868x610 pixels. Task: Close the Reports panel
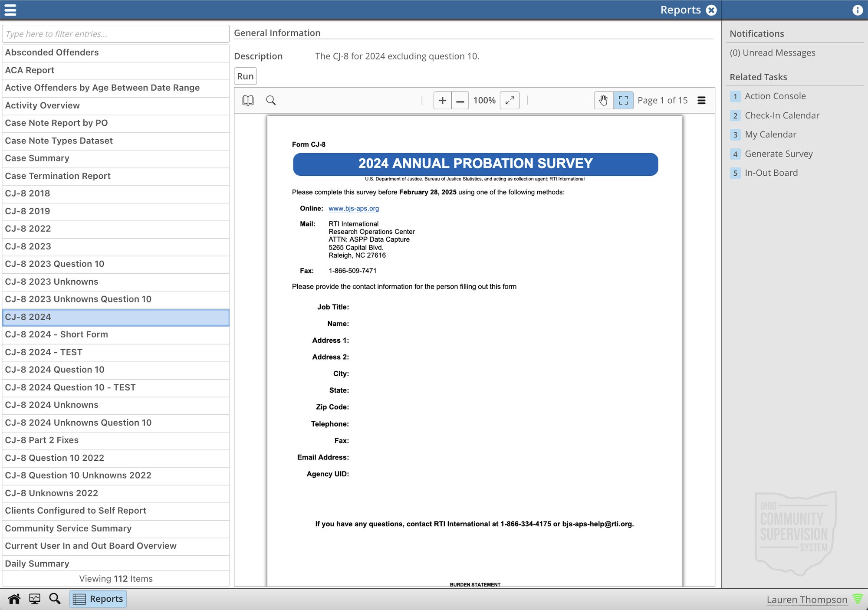[711, 10]
